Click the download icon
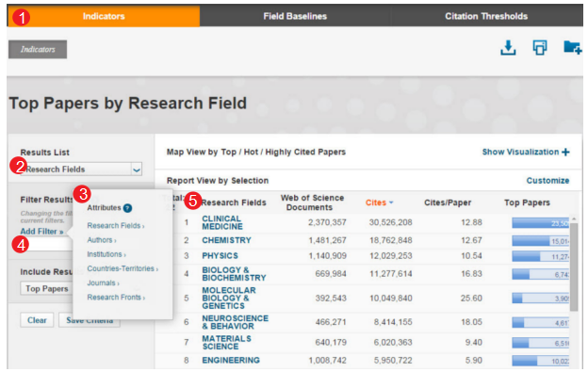This screenshot has height=372, width=588. point(508,48)
